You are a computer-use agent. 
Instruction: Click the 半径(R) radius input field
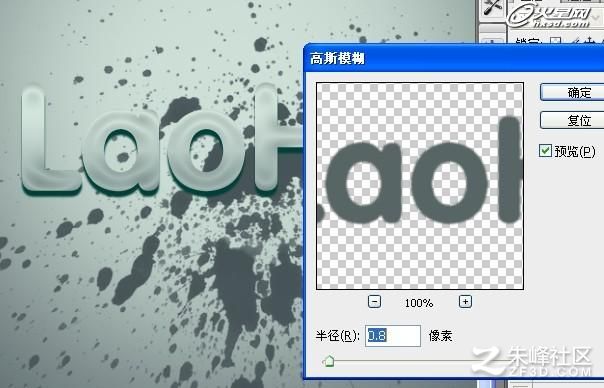[393, 336]
